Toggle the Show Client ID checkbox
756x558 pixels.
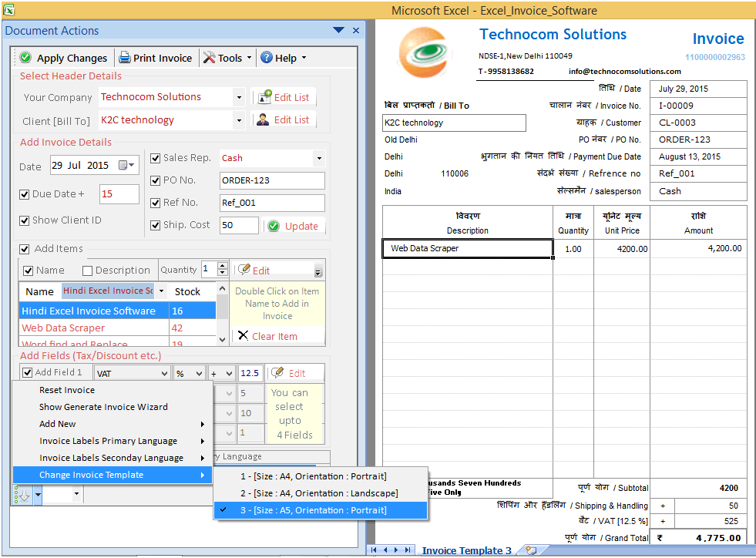(24, 220)
